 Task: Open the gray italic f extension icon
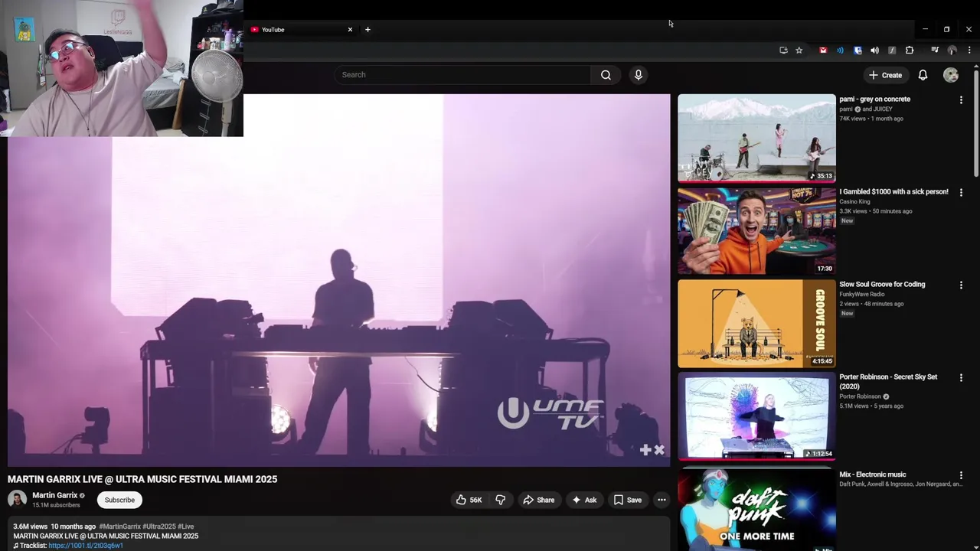pyautogui.click(x=892, y=51)
